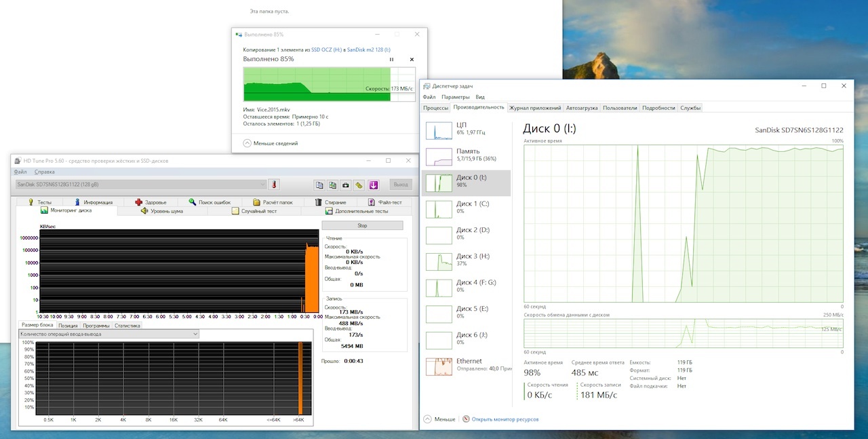Collapse copy dialog with chevron icon

tap(247, 143)
